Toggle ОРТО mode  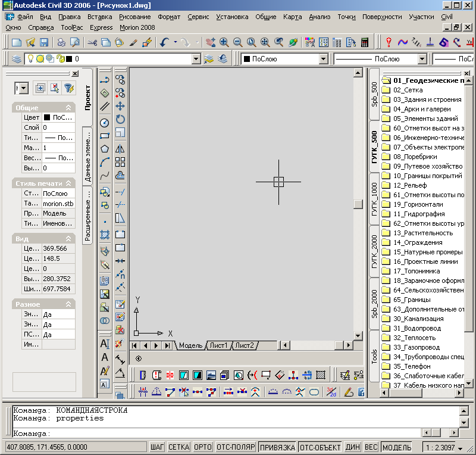click(203, 447)
